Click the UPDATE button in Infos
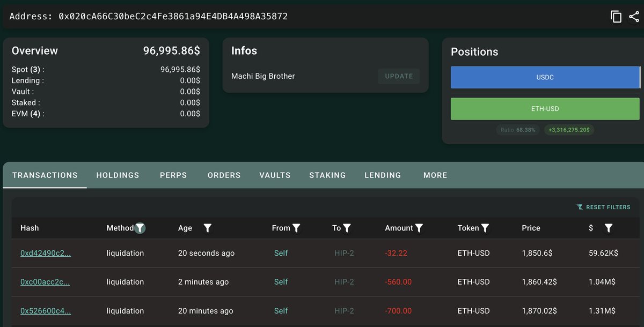The width and height of the screenshot is (644, 327). coord(399,76)
